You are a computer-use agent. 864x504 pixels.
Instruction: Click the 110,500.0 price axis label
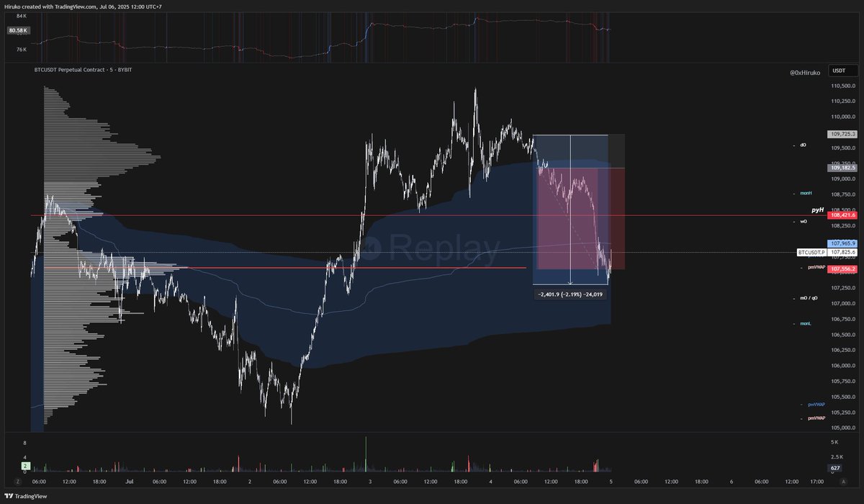(x=842, y=86)
